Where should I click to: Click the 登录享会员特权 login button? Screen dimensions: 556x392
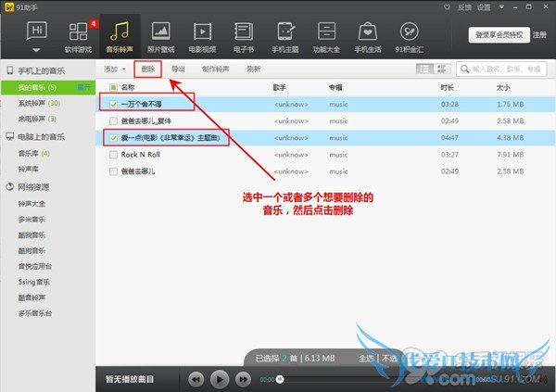[499, 35]
